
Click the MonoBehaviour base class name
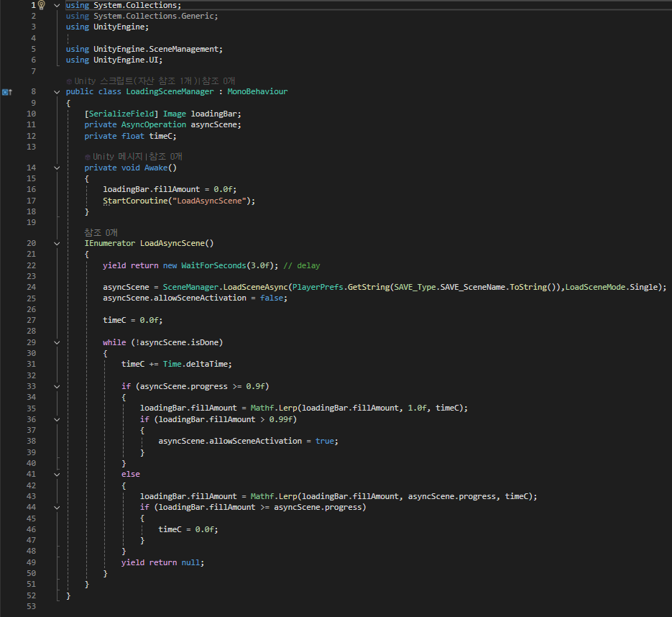[257, 92]
